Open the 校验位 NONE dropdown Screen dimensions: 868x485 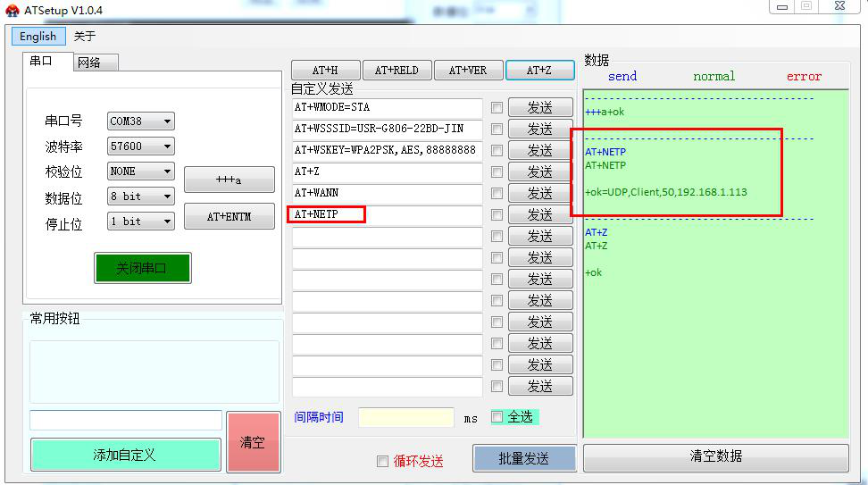(x=140, y=171)
